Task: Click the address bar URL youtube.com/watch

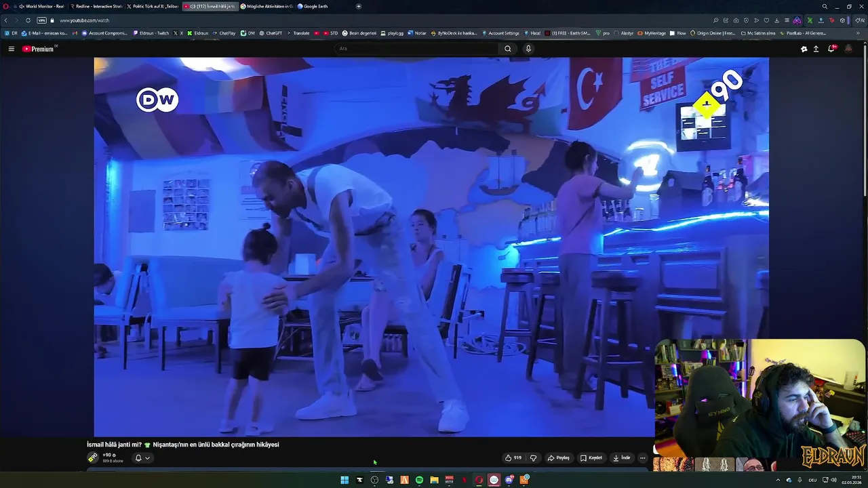Action: point(84,20)
